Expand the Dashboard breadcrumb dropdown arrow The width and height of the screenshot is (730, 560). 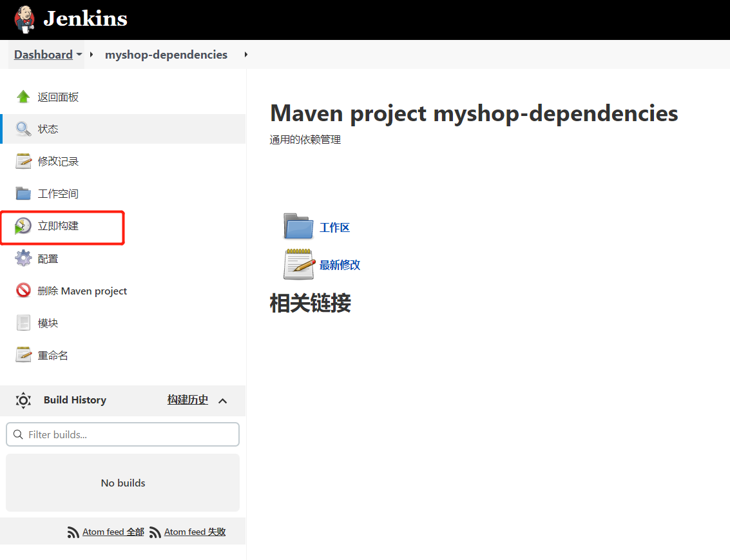coord(79,55)
